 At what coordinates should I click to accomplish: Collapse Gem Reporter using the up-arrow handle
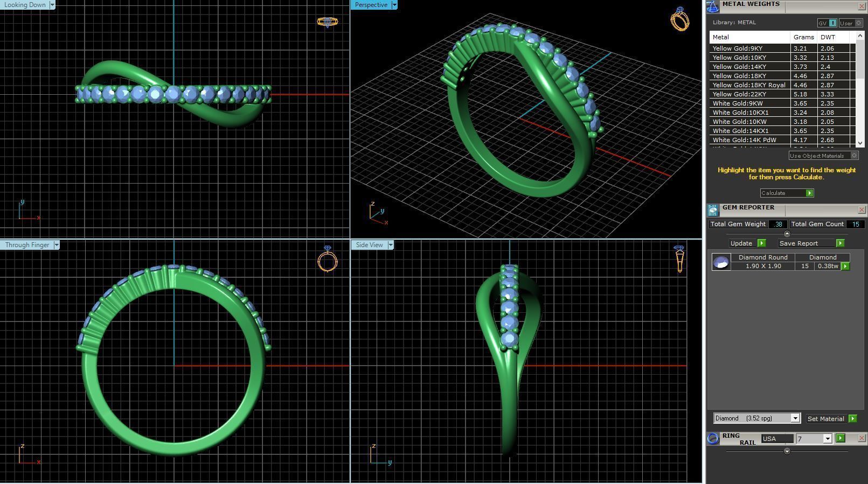pos(787,234)
